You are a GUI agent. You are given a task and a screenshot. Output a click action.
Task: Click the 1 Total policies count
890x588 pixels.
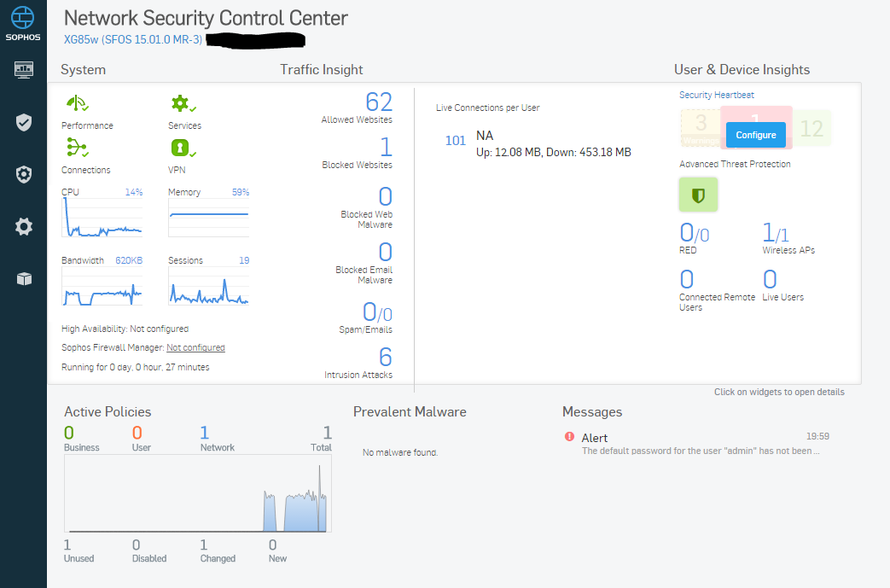(x=328, y=433)
